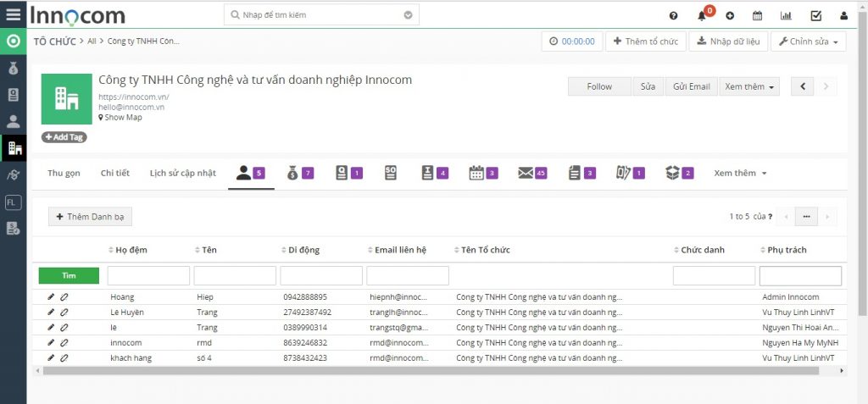This screenshot has width=868, height=404.
Task: Click the Nhập dữ liệu button
Action: click(x=728, y=42)
